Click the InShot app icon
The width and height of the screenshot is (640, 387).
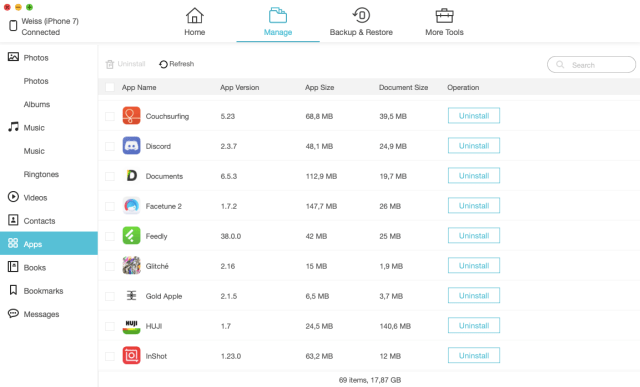click(x=131, y=356)
